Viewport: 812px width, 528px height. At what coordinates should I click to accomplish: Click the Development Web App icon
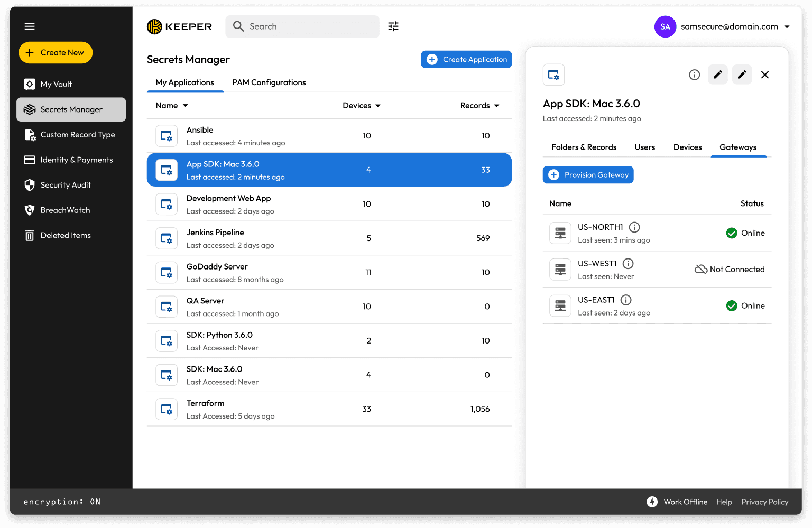pyautogui.click(x=167, y=204)
